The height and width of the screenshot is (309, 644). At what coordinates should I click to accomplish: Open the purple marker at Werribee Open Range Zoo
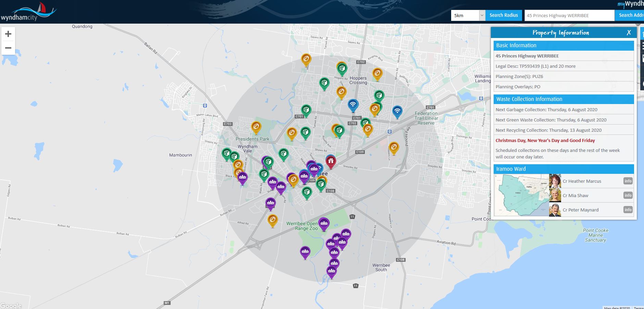click(x=324, y=224)
